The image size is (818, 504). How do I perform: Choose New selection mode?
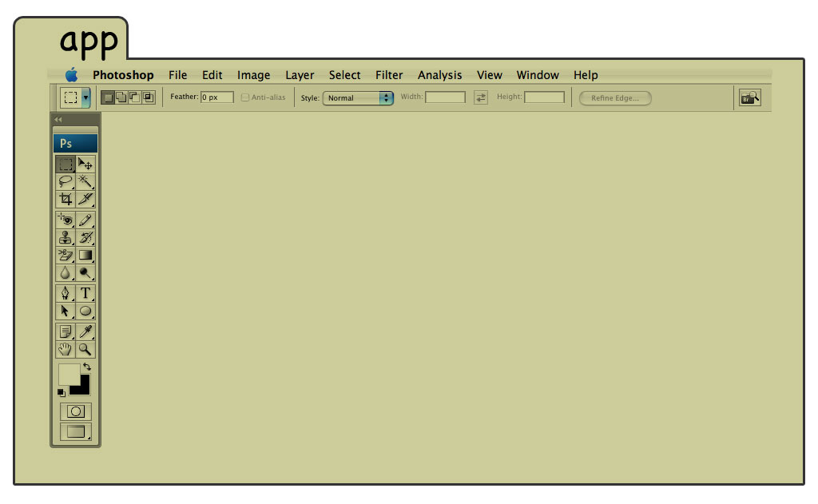point(108,97)
